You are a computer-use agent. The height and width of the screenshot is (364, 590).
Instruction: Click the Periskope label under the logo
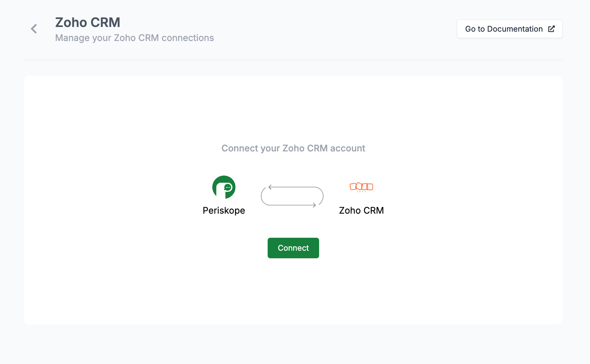pos(224,210)
